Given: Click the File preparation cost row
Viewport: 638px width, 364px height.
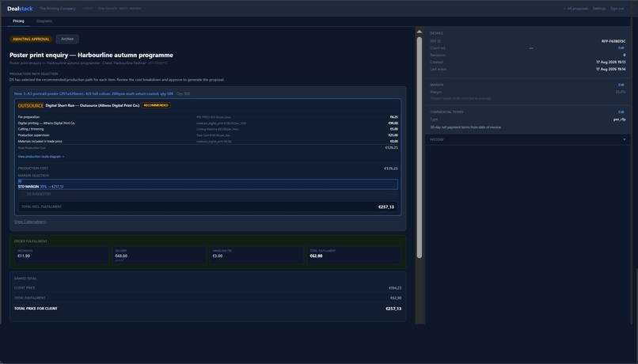Looking at the screenshot, I should click(208, 117).
